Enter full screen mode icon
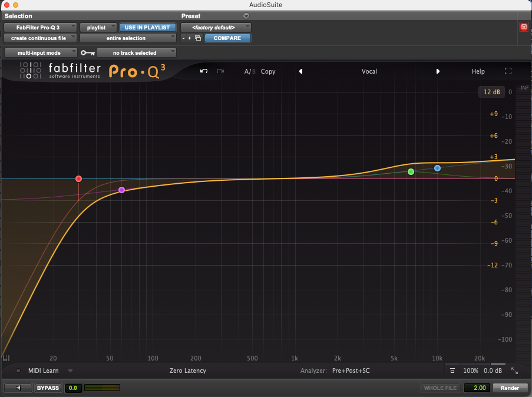Image resolution: width=532 pixels, height=397 pixels. pos(508,71)
